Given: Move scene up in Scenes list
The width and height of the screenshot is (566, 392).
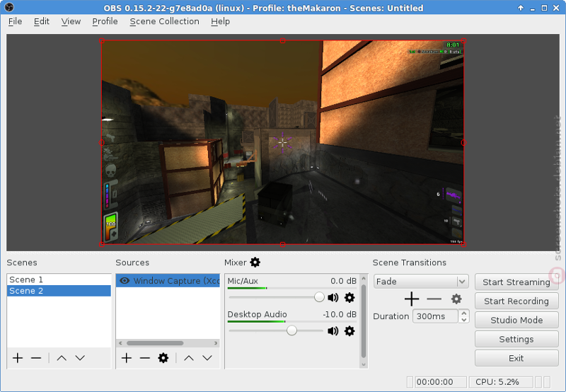Looking at the screenshot, I should pos(62,358).
